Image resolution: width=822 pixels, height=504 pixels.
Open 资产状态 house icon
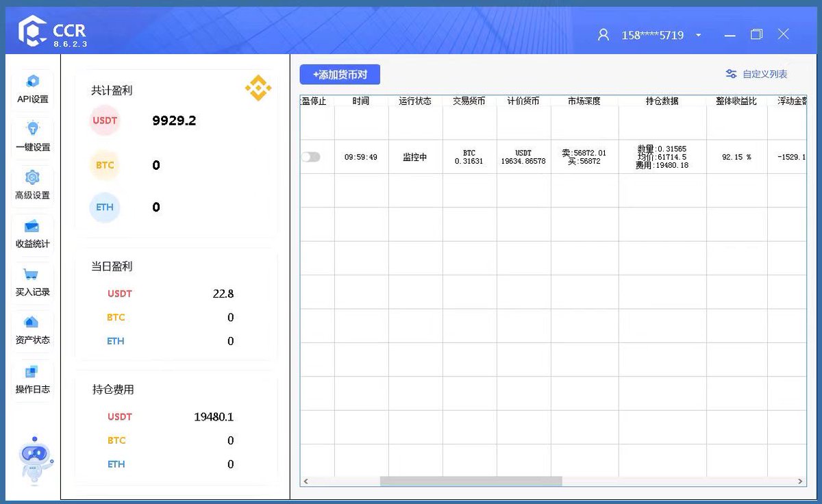click(x=32, y=323)
